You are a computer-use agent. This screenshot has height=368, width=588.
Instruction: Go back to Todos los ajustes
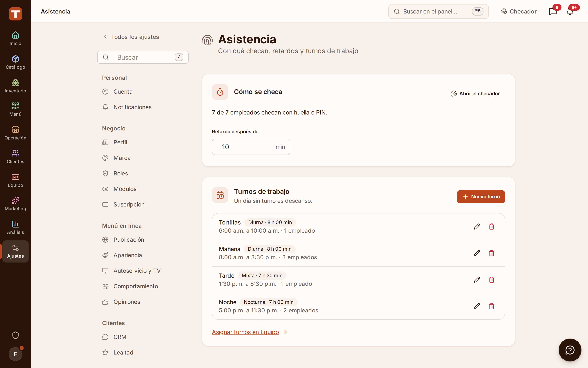click(x=131, y=37)
